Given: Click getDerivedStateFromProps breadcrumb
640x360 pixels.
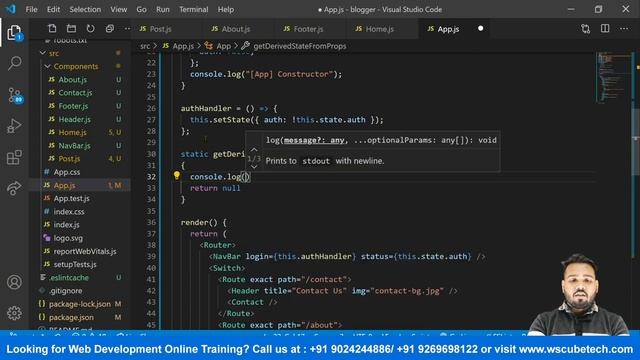Looking at the screenshot, I should point(294,46).
